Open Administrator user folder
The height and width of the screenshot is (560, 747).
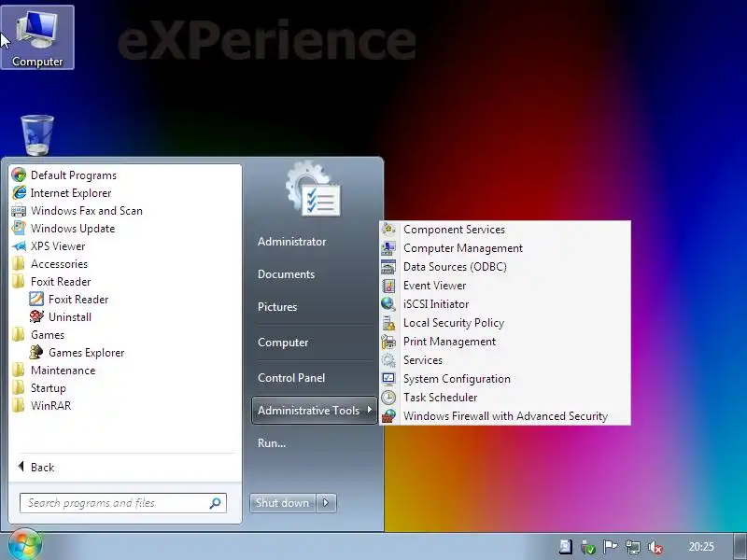(x=292, y=242)
